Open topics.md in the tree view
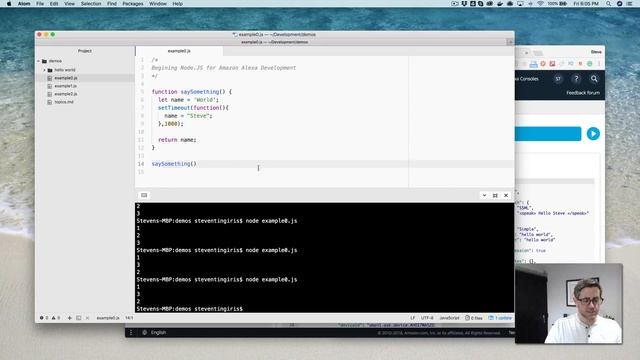 [64, 102]
